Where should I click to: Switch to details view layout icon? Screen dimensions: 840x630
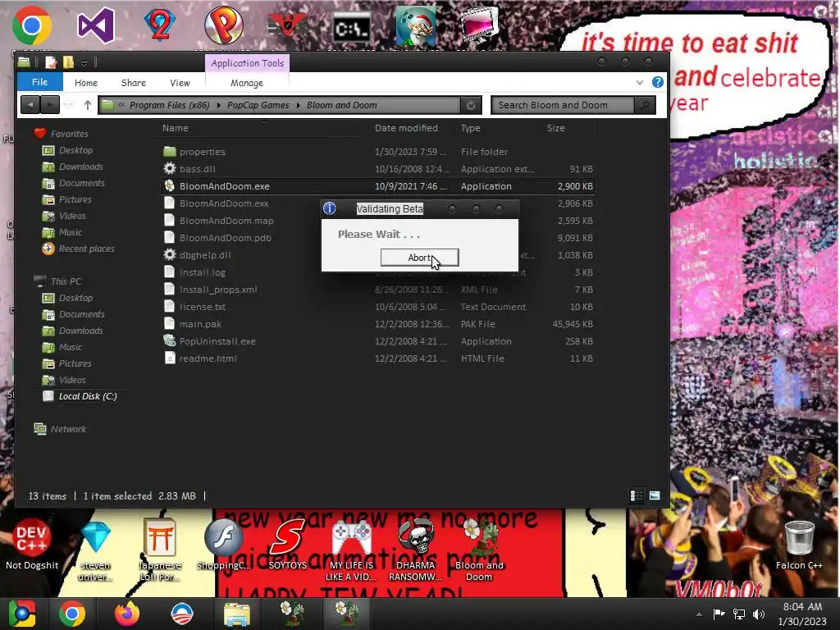637,495
